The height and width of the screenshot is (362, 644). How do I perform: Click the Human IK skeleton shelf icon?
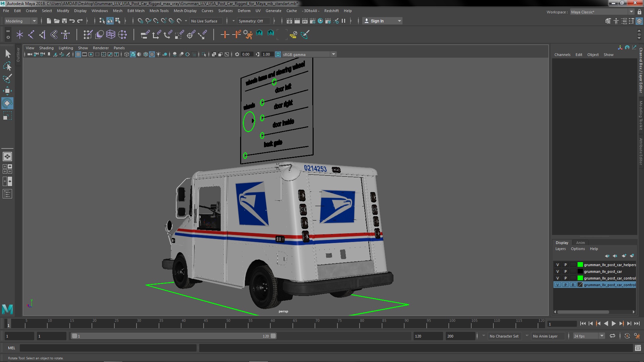65,35
